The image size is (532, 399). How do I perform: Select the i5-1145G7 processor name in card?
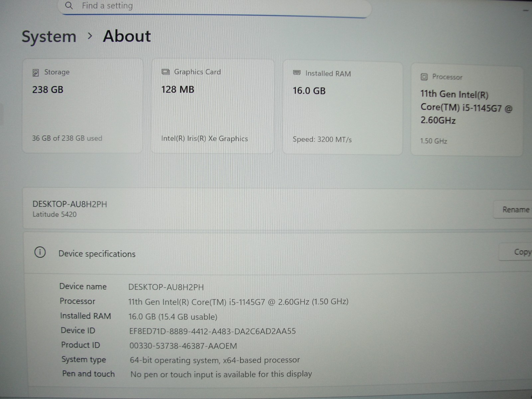pyautogui.click(x=466, y=107)
